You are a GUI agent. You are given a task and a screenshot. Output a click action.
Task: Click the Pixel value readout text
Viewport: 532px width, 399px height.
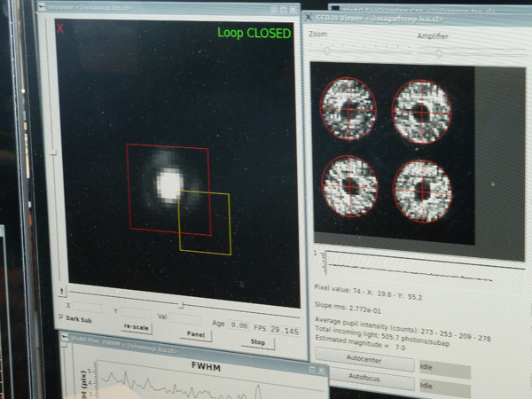point(368,293)
